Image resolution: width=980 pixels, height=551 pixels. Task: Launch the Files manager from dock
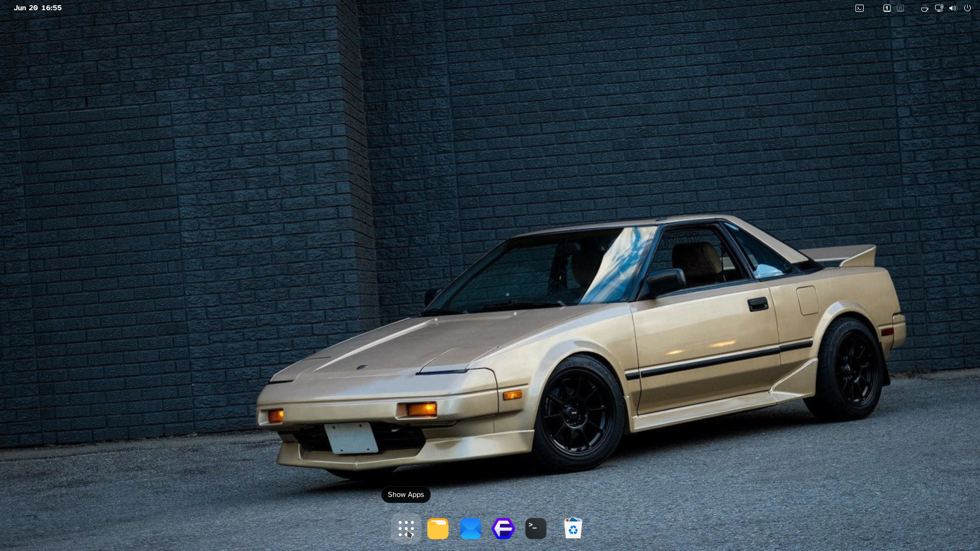pyautogui.click(x=437, y=529)
